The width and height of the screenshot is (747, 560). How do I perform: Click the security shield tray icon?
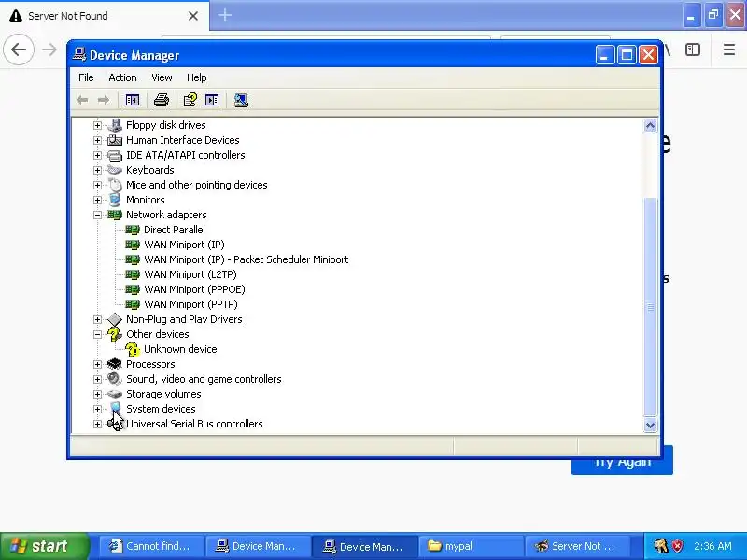tap(677, 546)
